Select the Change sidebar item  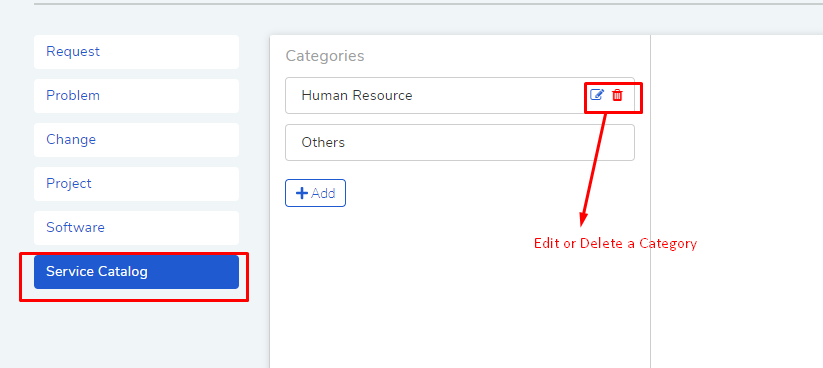(136, 140)
